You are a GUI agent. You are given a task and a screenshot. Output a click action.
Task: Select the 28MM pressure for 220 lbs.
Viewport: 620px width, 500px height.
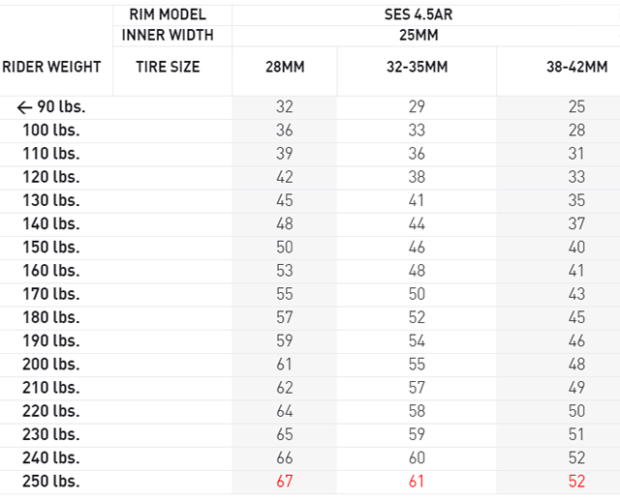coord(284,411)
